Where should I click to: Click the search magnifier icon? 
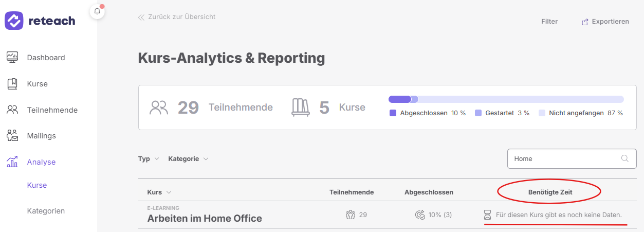point(624,158)
